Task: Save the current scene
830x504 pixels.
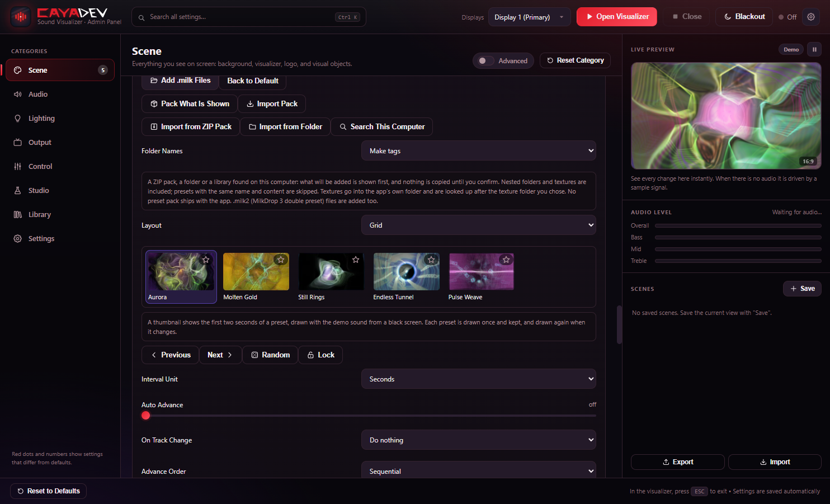Action: pyautogui.click(x=802, y=289)
